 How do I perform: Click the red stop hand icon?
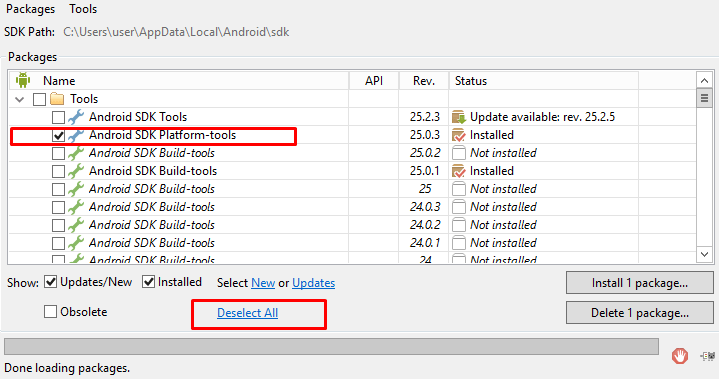tap(680, 356)
